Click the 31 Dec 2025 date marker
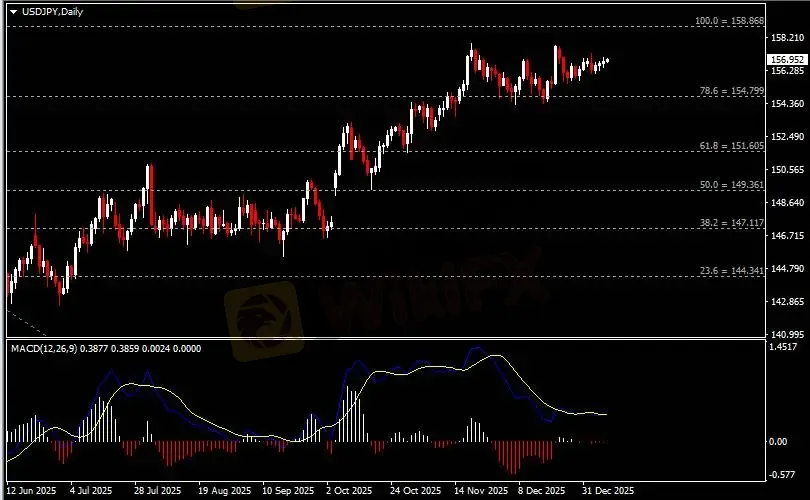The image size is (810, 500). click(608, 491)
